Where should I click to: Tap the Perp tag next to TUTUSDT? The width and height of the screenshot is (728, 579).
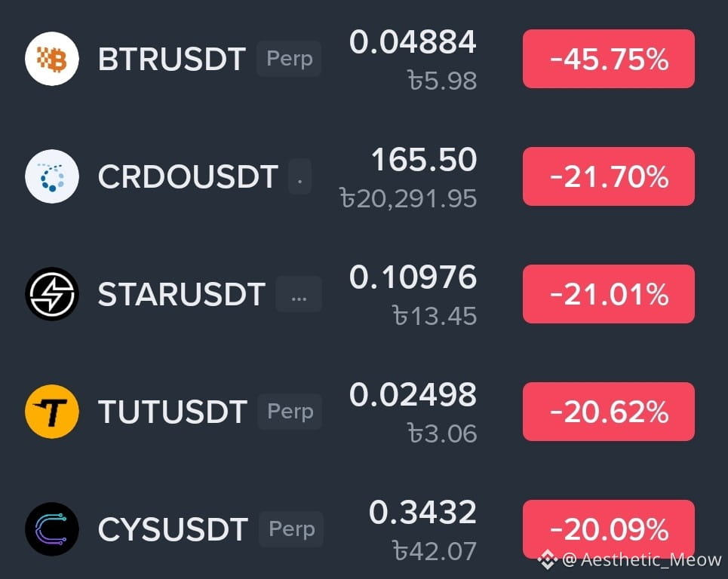(x=290, y=412)
